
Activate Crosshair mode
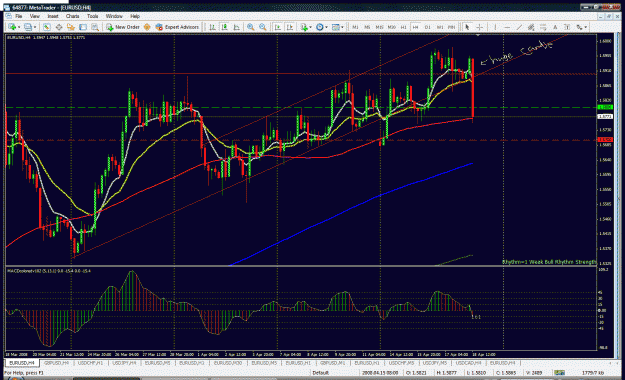(x=480, y=27)
